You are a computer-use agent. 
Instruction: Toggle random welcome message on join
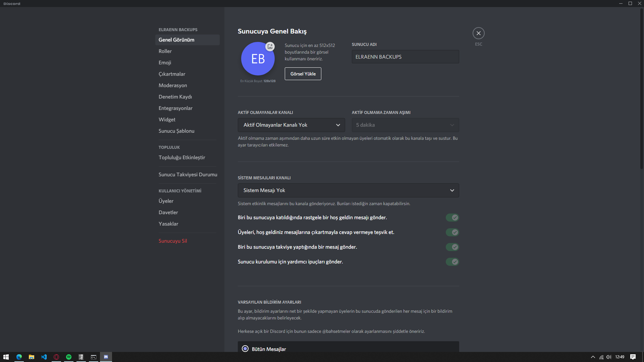click(452, 218)
